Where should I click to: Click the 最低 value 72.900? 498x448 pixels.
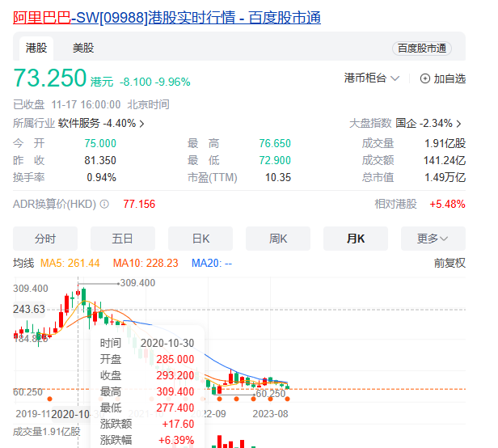pos(275,160)
